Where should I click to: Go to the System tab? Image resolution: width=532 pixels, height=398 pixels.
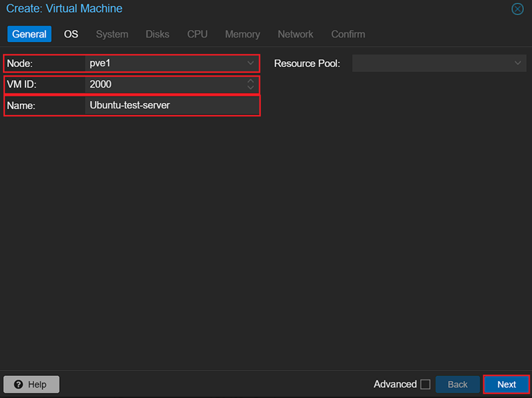pyautogui.click(x=112, y=34)
